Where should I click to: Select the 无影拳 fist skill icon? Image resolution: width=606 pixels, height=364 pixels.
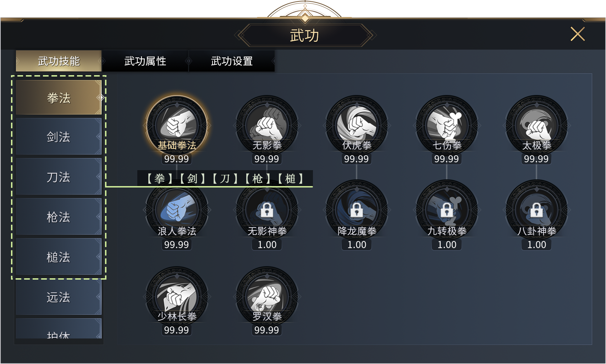tap(267, 125)
